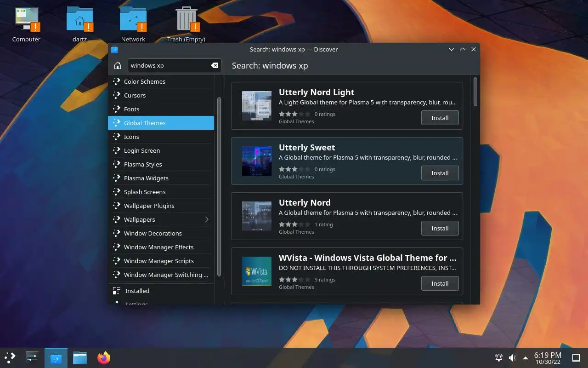Click Show Desktop button in panel

click(x=576, y=357)
